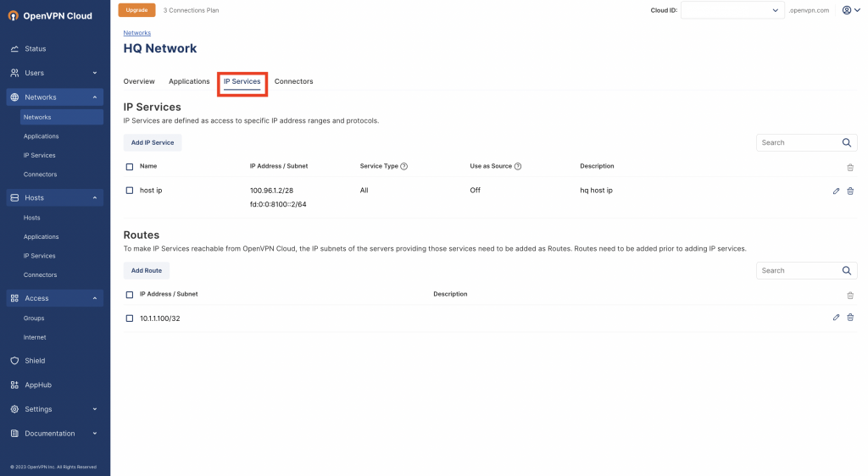Expand the Documentation menu chevron
Screen dimensions: 868x476
pos(95,434)
